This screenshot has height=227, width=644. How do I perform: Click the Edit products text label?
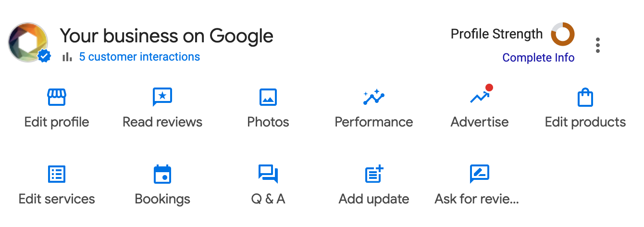click(585, 122)
